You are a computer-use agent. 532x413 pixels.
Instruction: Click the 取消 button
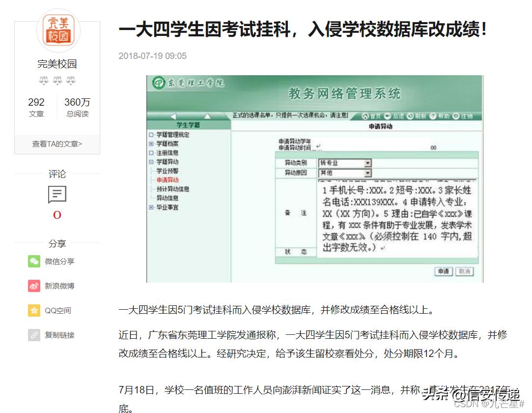464,272
